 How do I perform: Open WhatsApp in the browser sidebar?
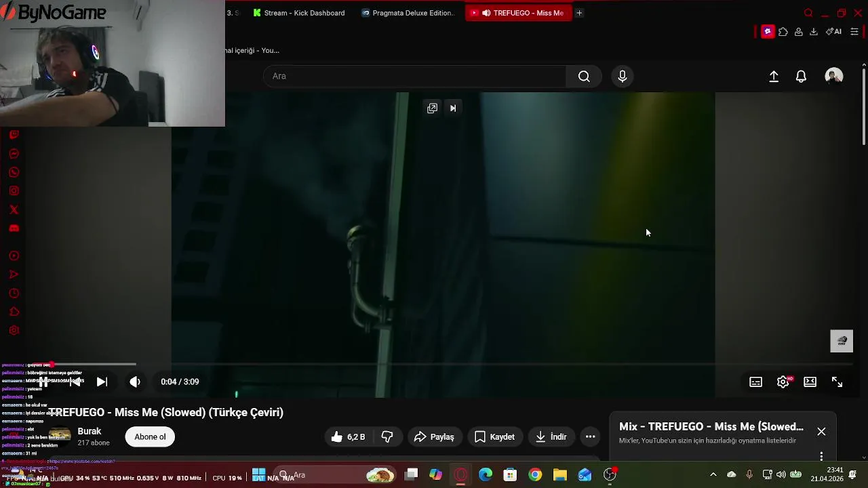14,172
